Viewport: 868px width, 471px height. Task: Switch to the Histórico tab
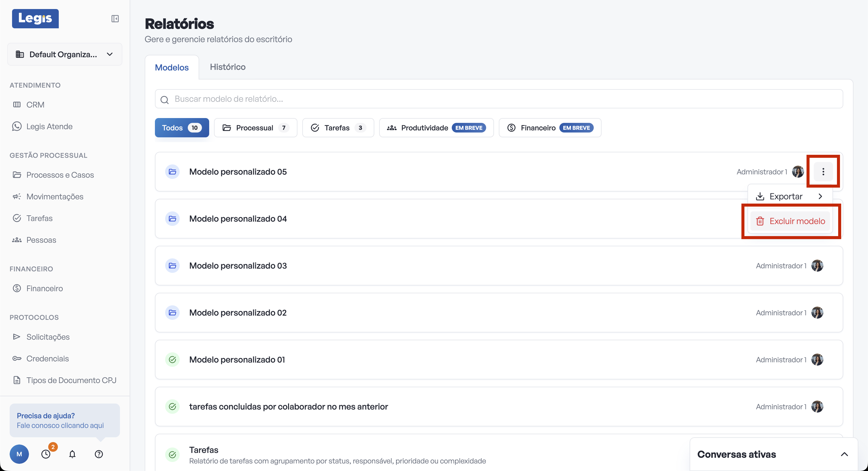pyautogui.click(x=228, y=67)
